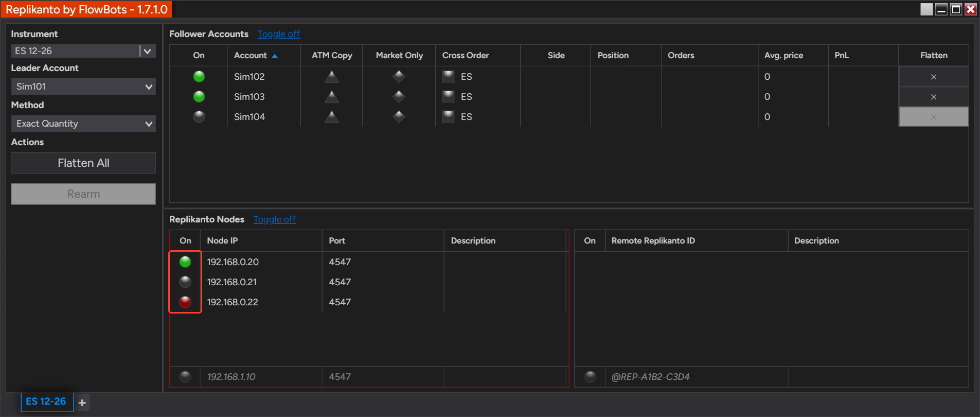Turn off node 192.168.0.20
Viewport: 980px width, 417px height.
tap(185, 262)
